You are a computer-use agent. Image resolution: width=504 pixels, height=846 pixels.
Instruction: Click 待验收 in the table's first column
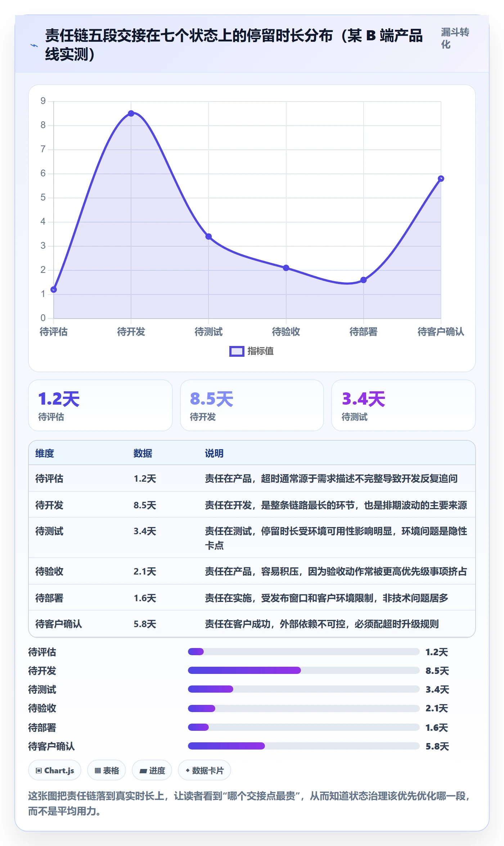49,571
